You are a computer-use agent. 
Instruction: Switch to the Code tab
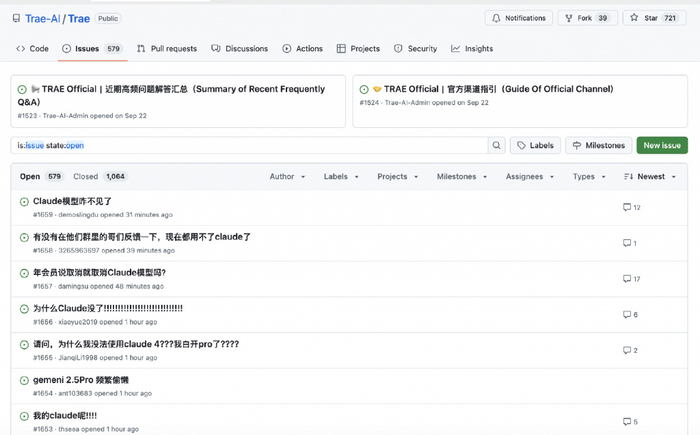[x=32, y=48]
